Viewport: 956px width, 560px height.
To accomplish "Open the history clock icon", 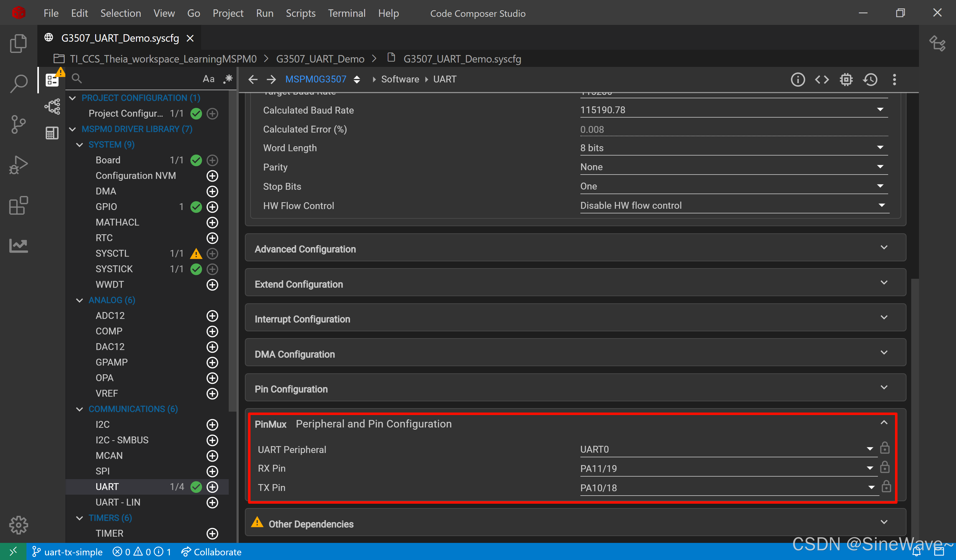I will [x=870, y=79].
